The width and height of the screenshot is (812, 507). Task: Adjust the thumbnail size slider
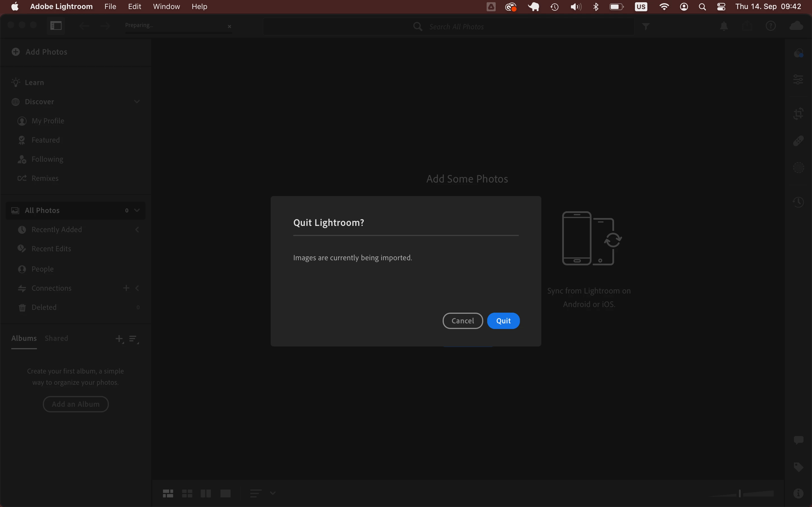pos(740,493)
